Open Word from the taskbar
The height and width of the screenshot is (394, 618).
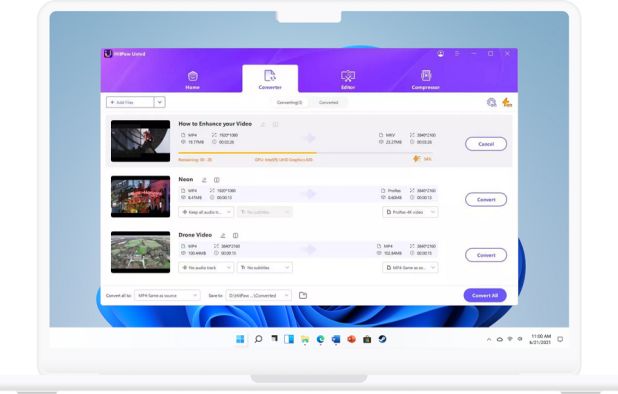pyautogui.click(x=336, y=339)
